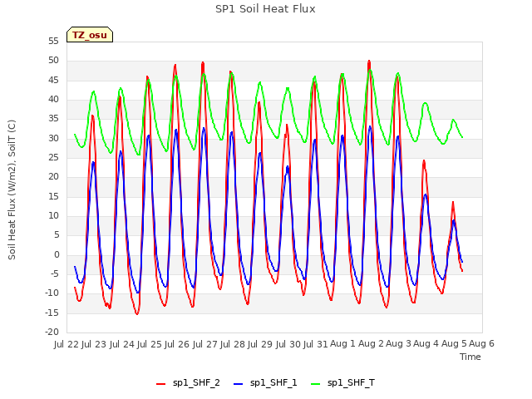Click the Aug 5 x-axis tick label
532x399 pixels.
[x=454, y=344]
